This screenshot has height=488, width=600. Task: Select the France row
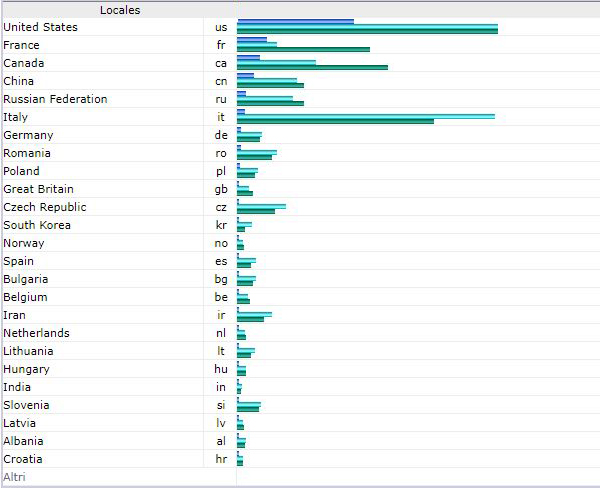pos(300,45)
